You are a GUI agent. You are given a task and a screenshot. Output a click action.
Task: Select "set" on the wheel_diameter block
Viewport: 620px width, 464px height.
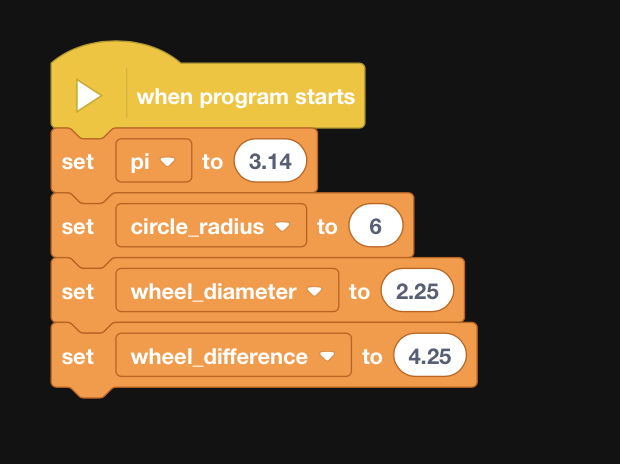[x=77, y=291]
